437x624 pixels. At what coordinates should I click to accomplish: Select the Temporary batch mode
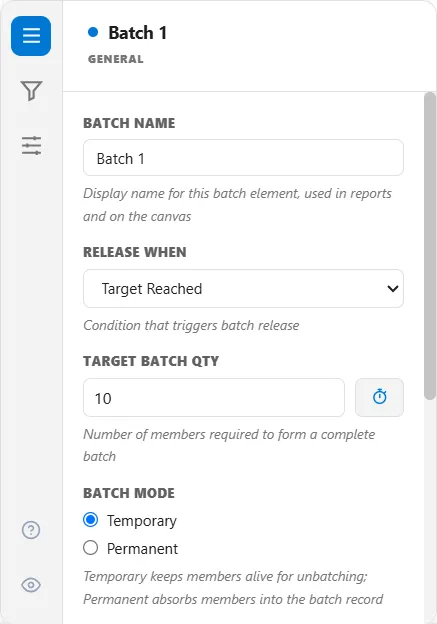90,520
